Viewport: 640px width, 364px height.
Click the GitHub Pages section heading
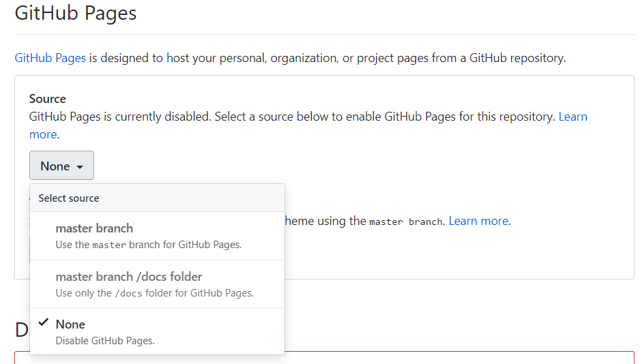tap(76, 13)
